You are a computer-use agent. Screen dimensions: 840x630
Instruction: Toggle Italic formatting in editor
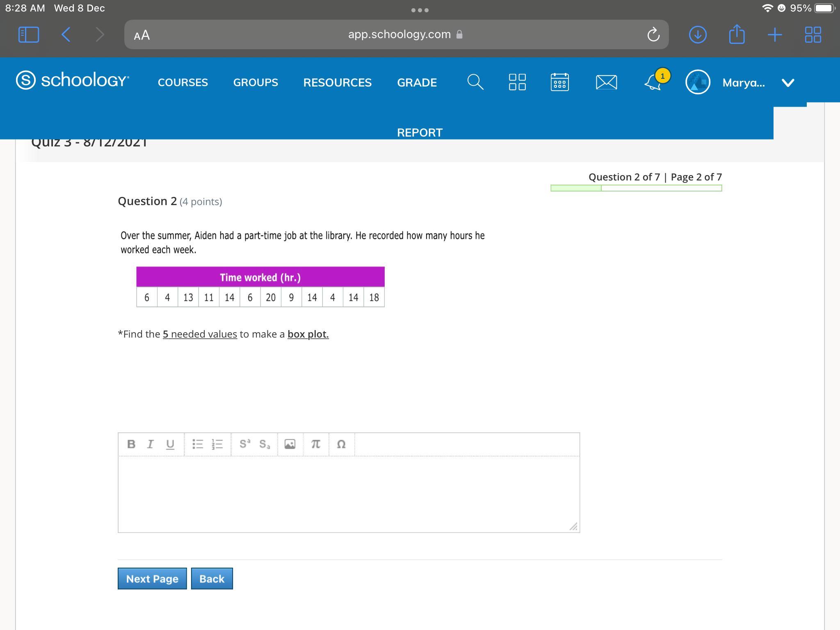[x=150, y=444]
